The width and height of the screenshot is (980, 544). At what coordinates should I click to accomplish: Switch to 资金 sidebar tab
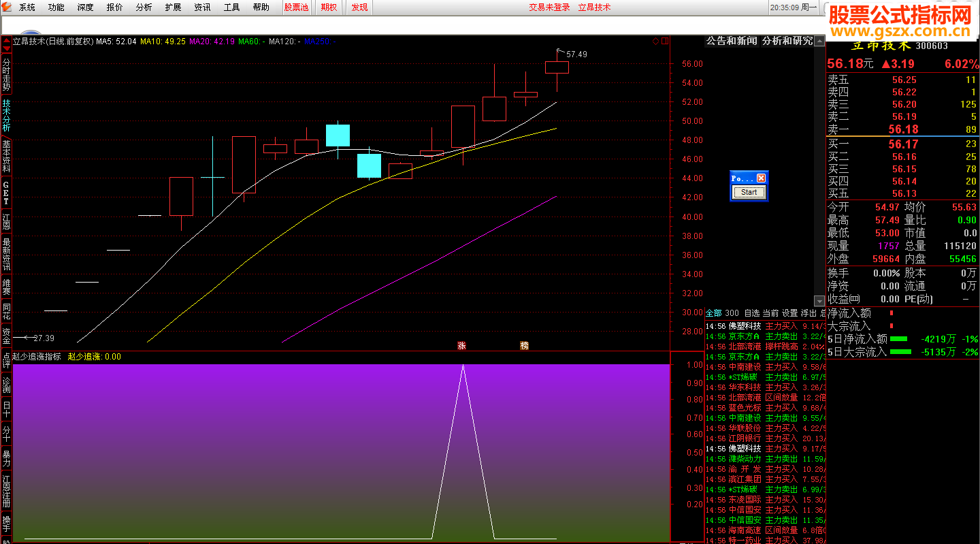(x=6, y=336)
